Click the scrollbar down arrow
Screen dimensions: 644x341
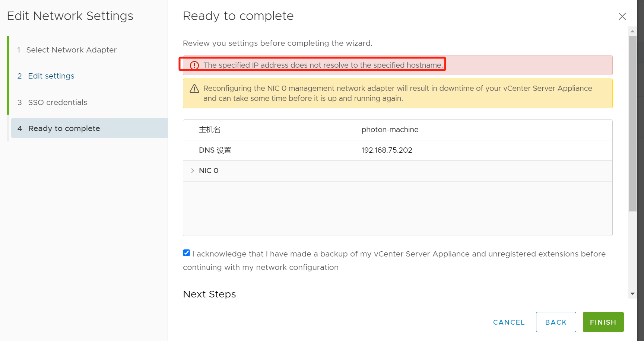coord(632,294)
